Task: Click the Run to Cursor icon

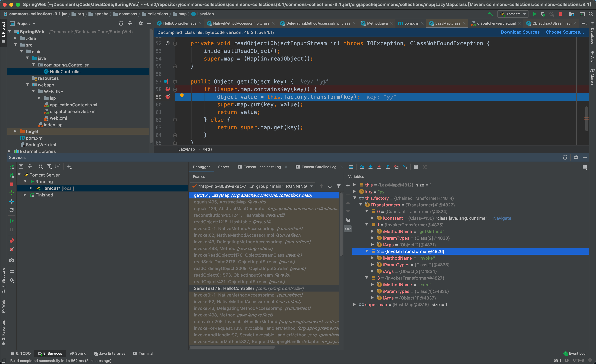Action: [405, 167]
